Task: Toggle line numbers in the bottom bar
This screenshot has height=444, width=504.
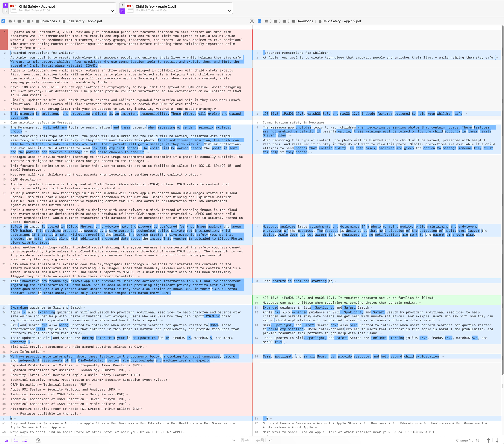Action: coord(16,440)
